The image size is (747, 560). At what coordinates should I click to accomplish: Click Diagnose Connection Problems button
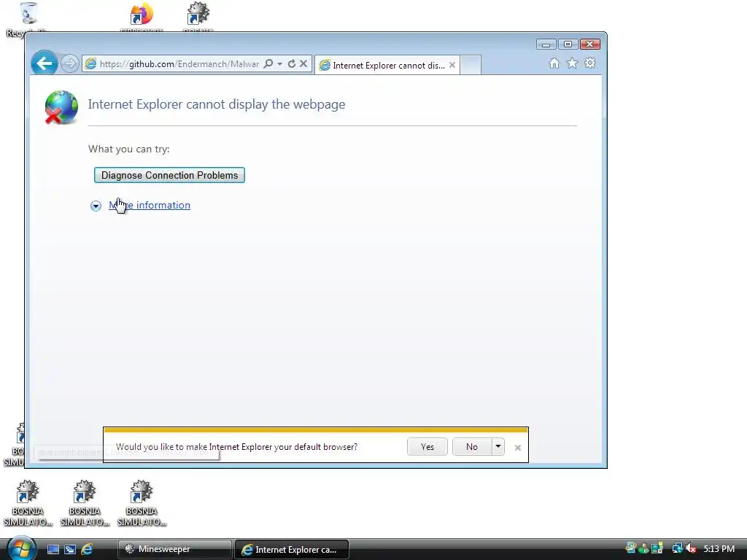[169, 175]
